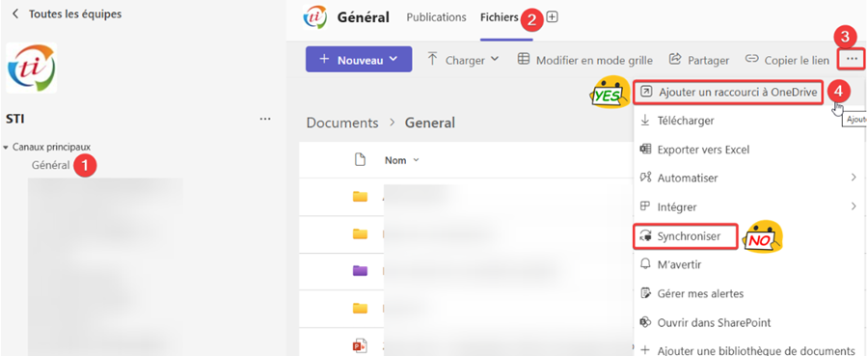Click Copier le lien in toolbar
The height and width of the screenshot is (356, 868).
pos(787,60)
